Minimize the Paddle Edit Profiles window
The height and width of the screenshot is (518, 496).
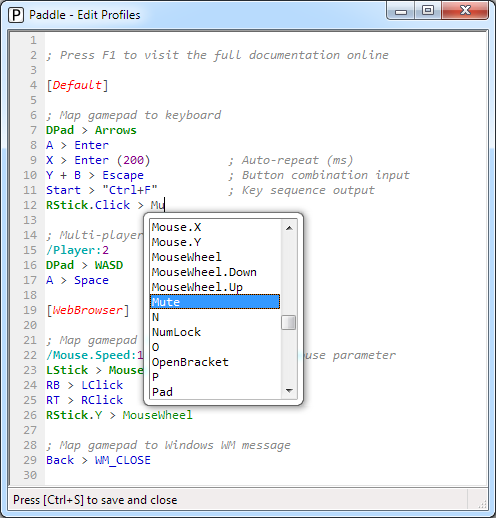(x=401, y=11)
